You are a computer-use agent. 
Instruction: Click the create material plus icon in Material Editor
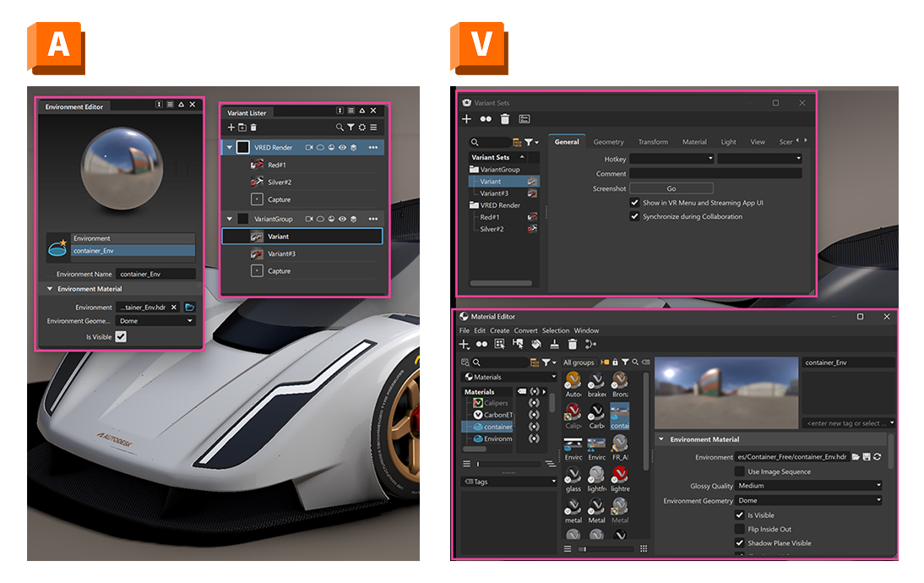coord(465,344)
